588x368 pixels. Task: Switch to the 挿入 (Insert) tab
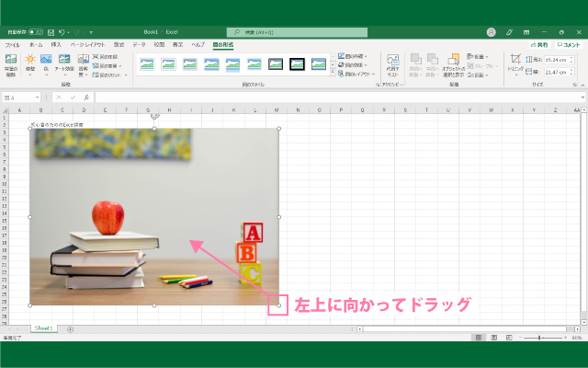click(x=56, y=45)
